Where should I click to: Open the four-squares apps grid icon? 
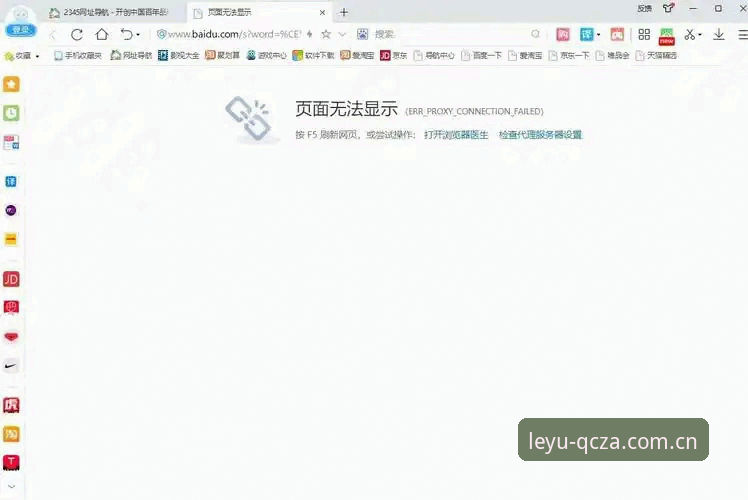coord(644,34)
